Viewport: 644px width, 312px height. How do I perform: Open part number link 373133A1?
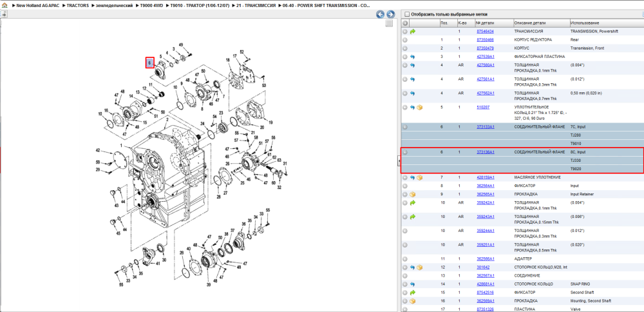[x=486, y=127]
